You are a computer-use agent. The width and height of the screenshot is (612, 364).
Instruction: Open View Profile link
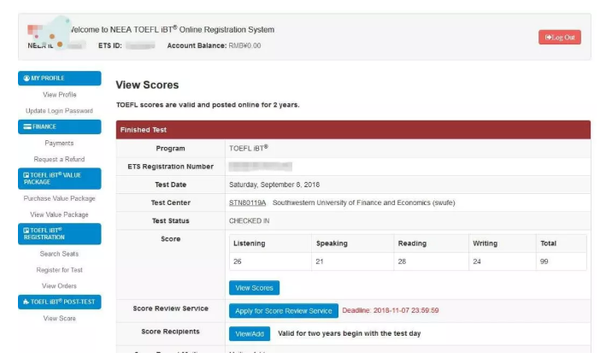(x=59, y=94)
